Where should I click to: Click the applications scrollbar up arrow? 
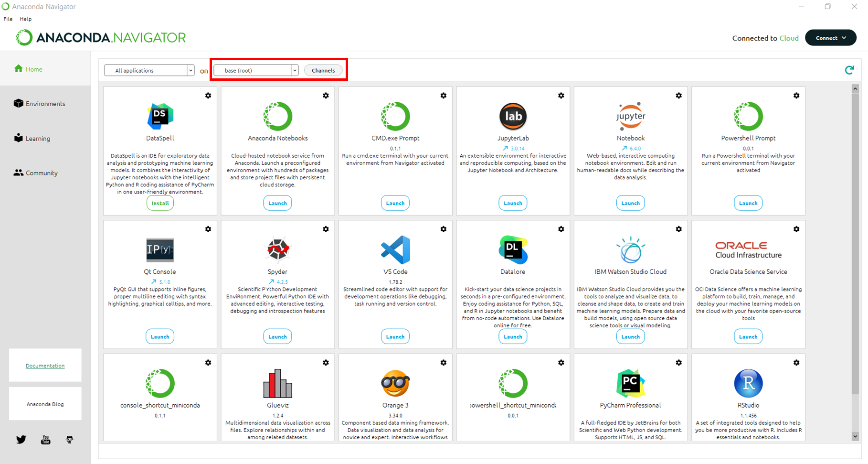[x=855, y=88]
